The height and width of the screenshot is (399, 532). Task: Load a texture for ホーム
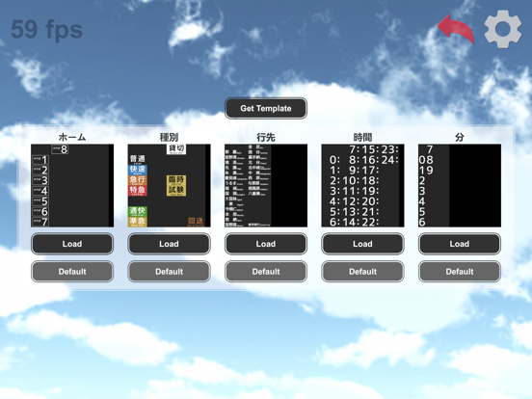tap(72, 244)
